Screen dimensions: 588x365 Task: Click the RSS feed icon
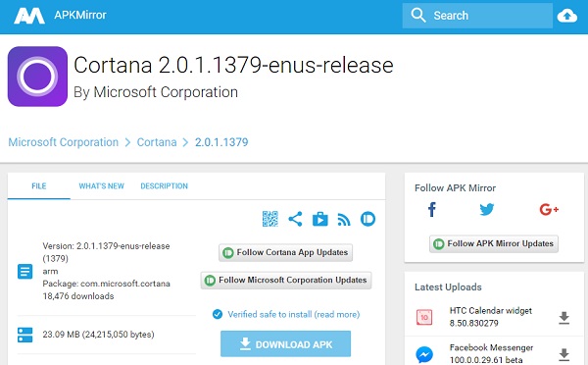344,220
